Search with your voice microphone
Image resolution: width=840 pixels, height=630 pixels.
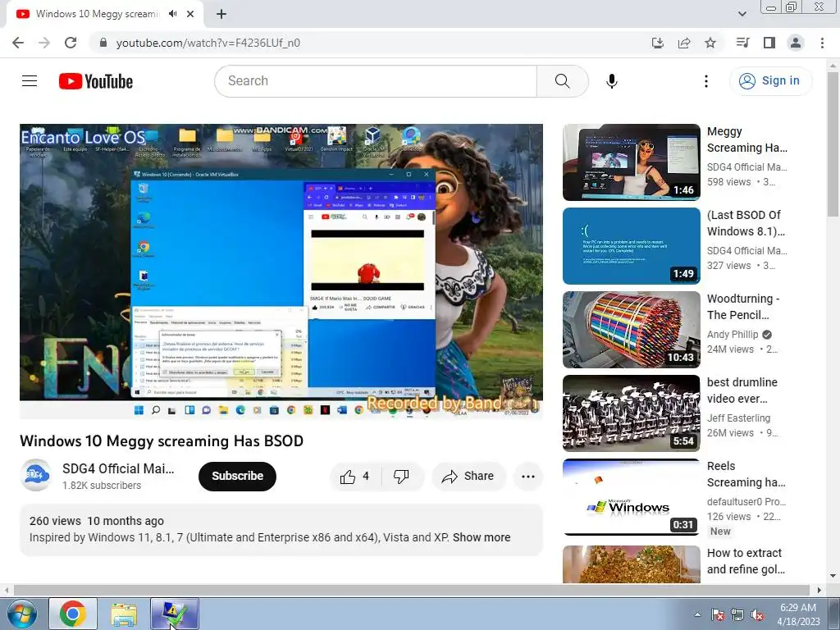[x=612, y=81]
